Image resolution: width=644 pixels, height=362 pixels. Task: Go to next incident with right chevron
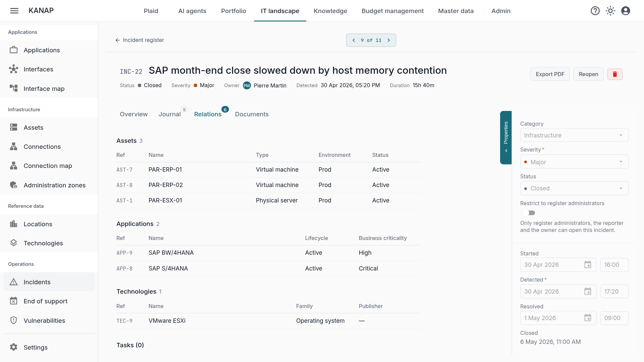click(x=389, y=40)
